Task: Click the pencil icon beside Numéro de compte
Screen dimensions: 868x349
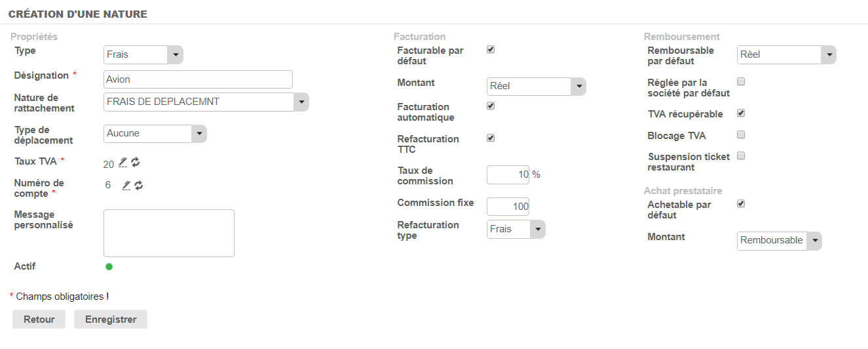Action: [126, 186]
